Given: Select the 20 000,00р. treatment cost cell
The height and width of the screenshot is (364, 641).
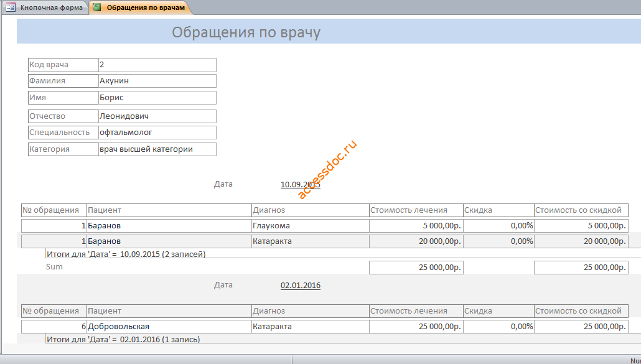Looking at the screenshot, I should pyautogui.click(x=416, y=241).
